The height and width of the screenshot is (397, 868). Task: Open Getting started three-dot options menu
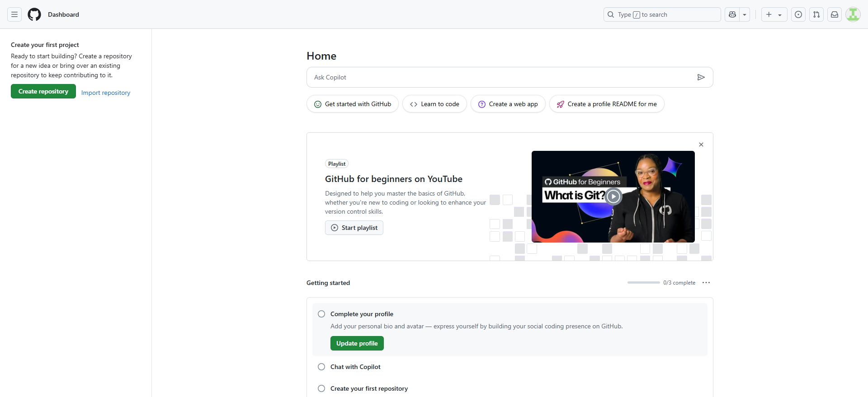(x=706, y=283)
